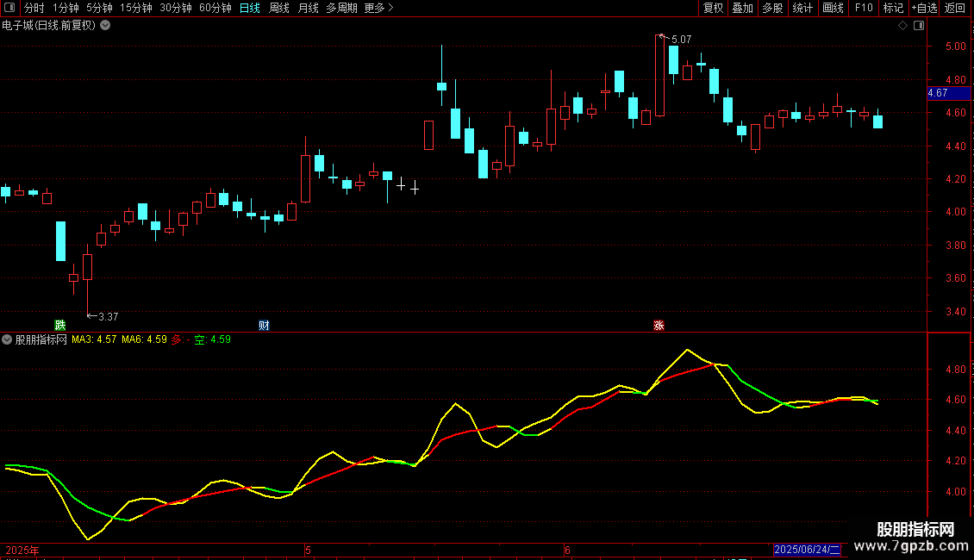The image size is (974, 560).
Task: Click the month 6 marker on time axis
Action: pyautogui.click(x=568, y=550)
